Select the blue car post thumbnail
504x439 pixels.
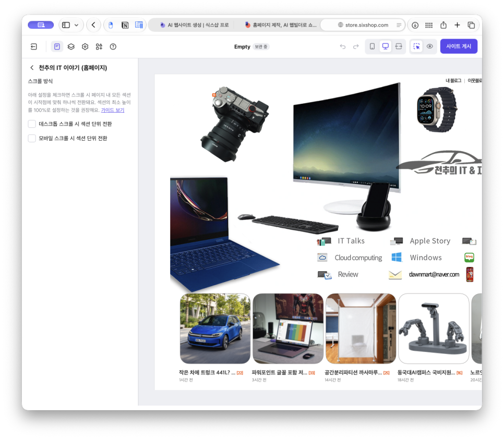point(215,328)
